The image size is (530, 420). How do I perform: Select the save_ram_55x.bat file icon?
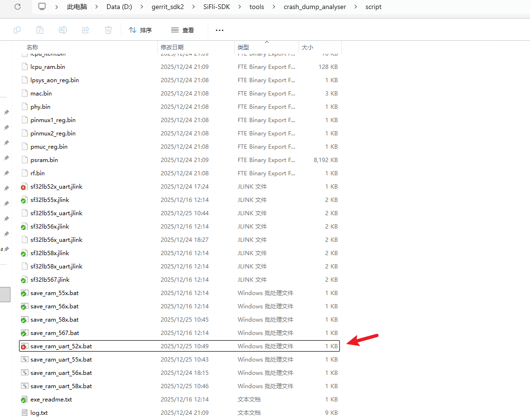[x=24, y=293]
